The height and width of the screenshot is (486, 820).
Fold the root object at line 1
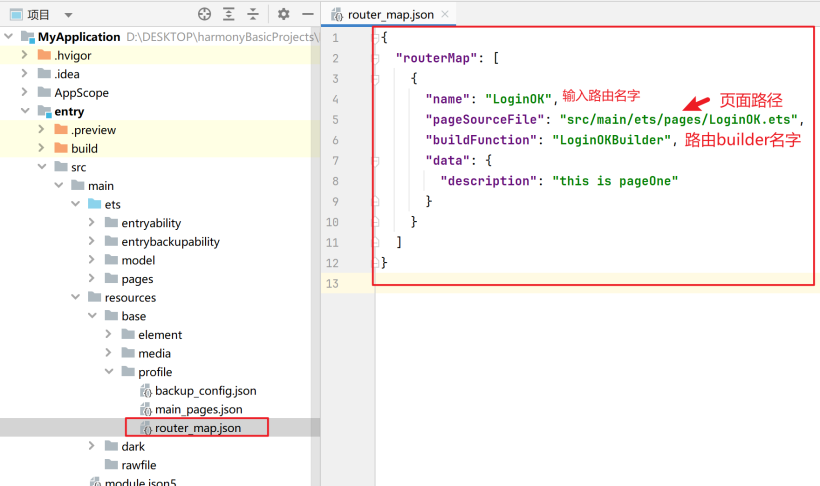point(375,38)
